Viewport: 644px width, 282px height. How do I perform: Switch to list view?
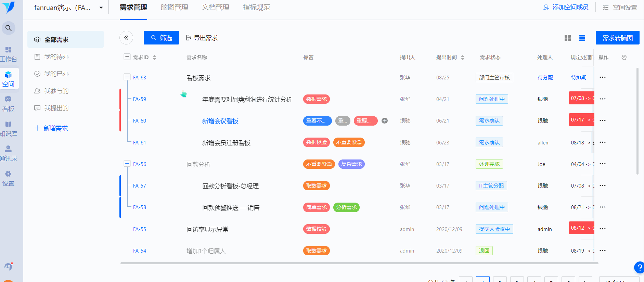coord(582,38)
